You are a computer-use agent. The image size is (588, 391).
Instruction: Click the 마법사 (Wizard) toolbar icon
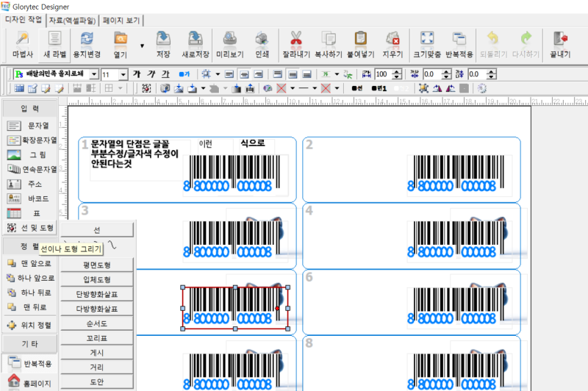23,45
